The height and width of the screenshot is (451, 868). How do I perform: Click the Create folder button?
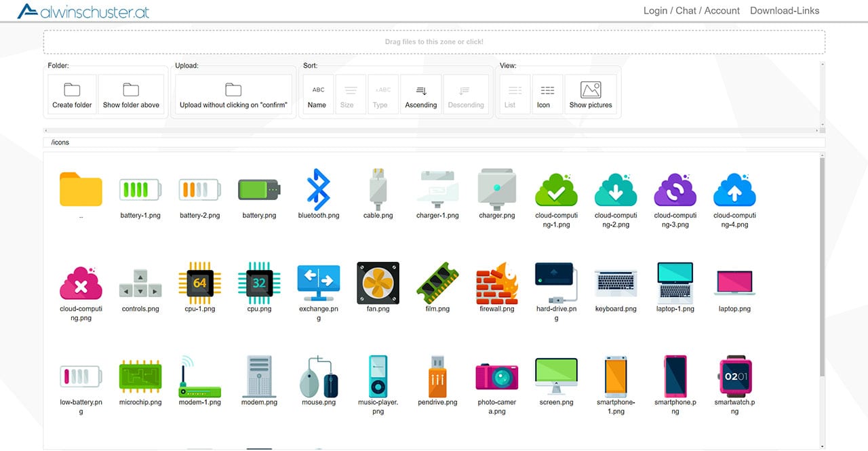(x=72, y=94)
